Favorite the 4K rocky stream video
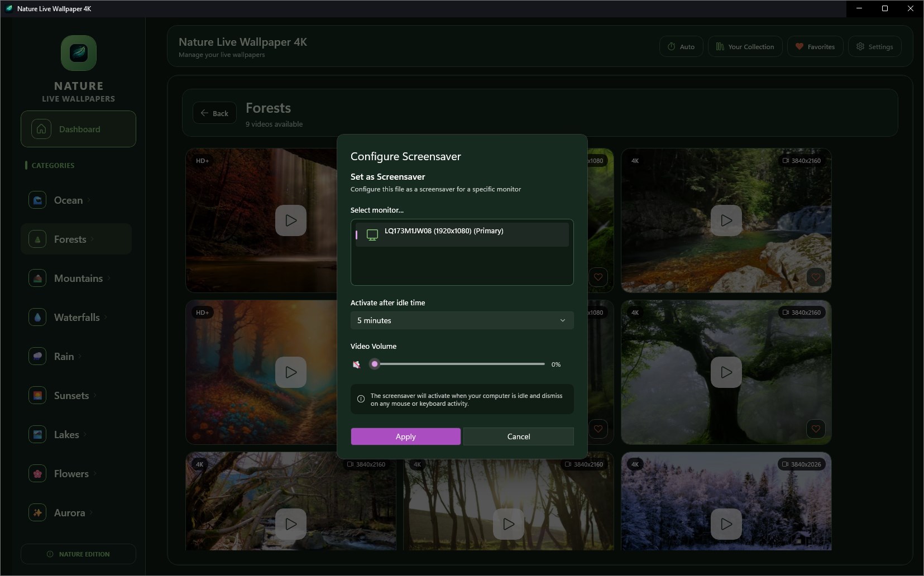 (816, 277)
